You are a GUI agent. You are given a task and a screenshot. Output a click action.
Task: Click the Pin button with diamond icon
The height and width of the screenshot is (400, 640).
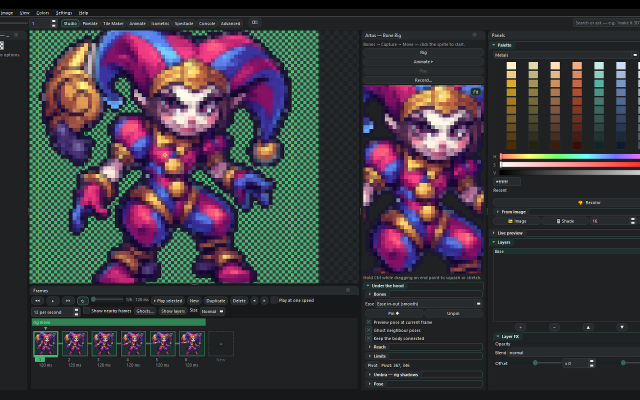point(394,313)
